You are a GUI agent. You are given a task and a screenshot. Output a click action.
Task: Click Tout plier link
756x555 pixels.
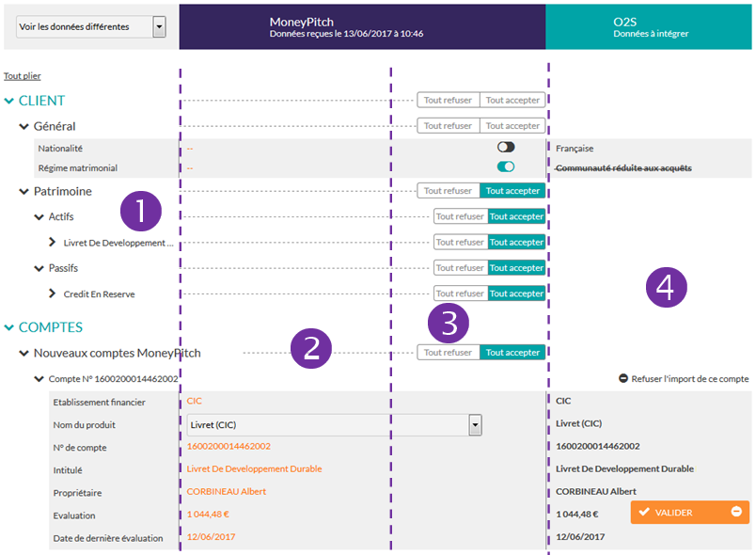(22, 76)
